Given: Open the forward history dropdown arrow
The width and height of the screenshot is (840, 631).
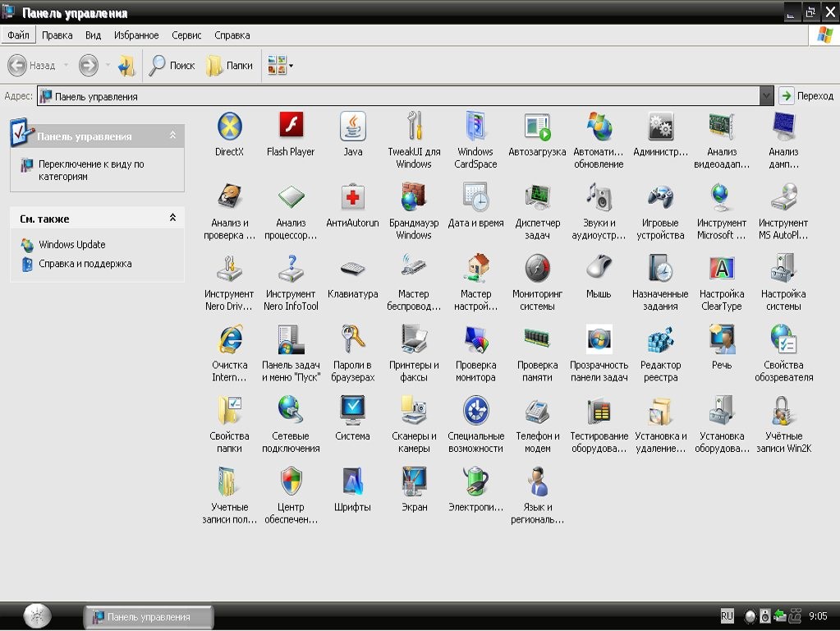Looking at the screenshot, I should tap(108, 66).
